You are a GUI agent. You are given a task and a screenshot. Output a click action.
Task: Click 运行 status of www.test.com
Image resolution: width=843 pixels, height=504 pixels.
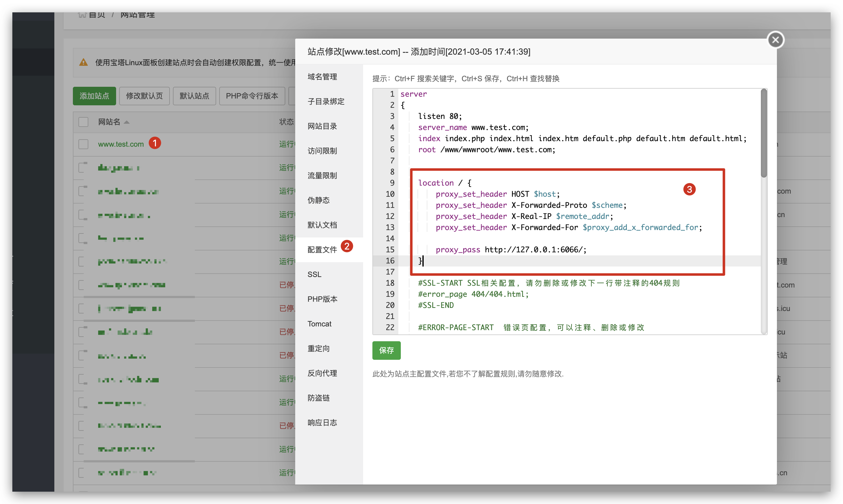point(287,144)
